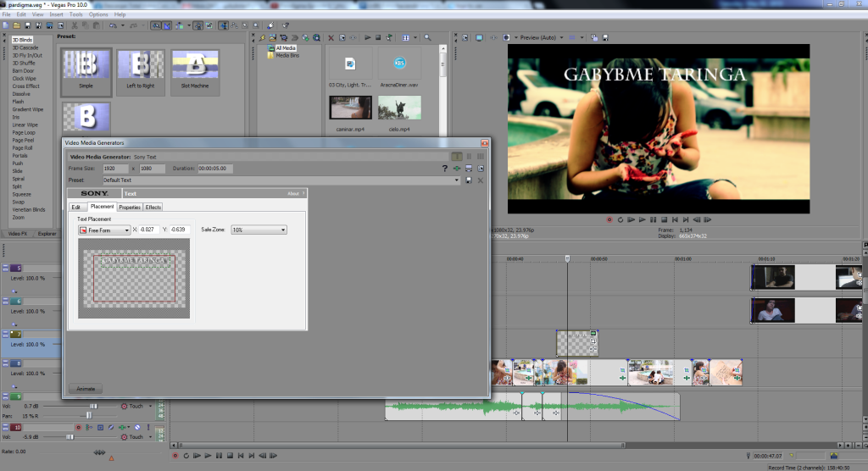Click the Undo arrow icon in the main toolbar
Screen dimensions: 868x471
[113, 25]
